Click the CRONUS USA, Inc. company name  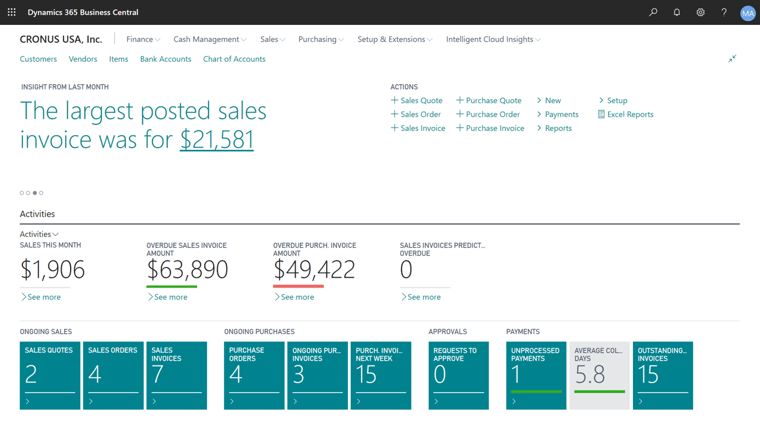coord(61,39)
